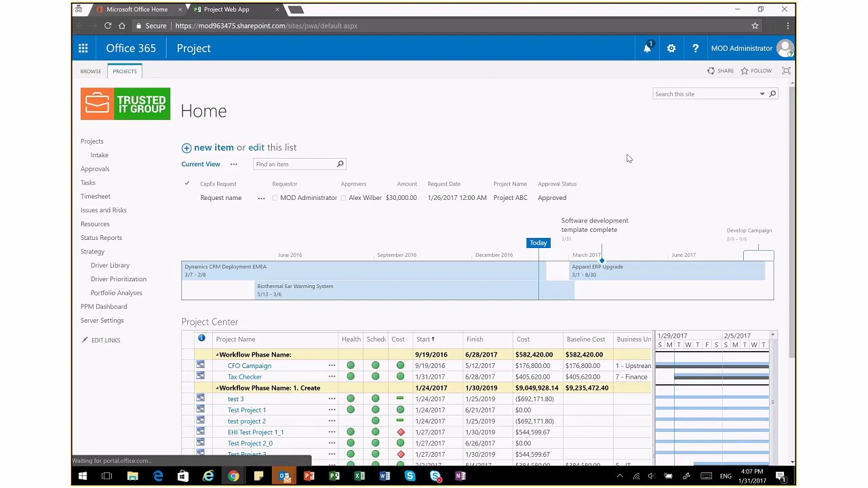Screen dimensions: 868x488
Task: Open OneNote from the taskbar
Action: [x=460, y=476]
